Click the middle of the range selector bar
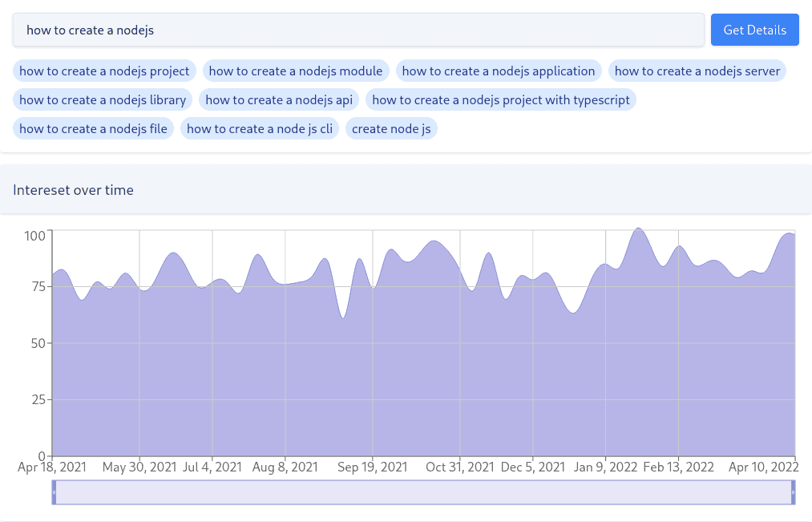Image resolution: width=812 pixels, height=522 pixels. [423, 492]
